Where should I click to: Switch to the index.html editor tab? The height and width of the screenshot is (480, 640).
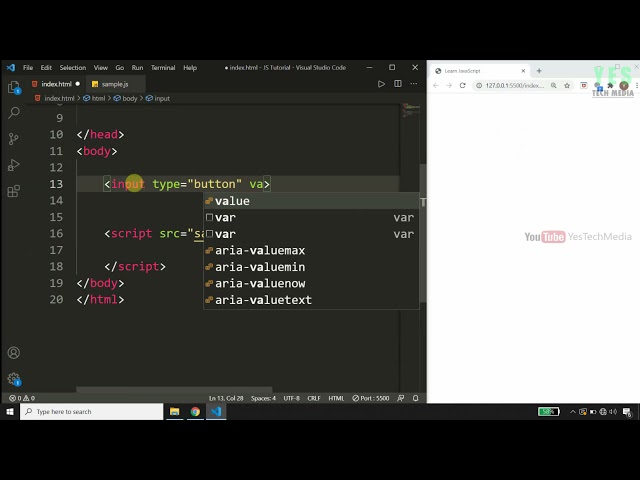(x=56, y=84)
